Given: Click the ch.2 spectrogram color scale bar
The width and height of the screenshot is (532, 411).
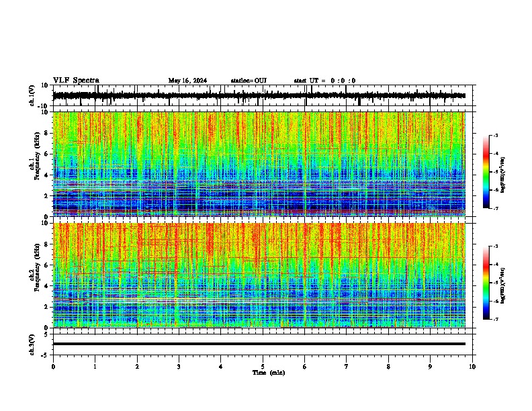Looking at the screenshot, I should [x=486, y=283].
